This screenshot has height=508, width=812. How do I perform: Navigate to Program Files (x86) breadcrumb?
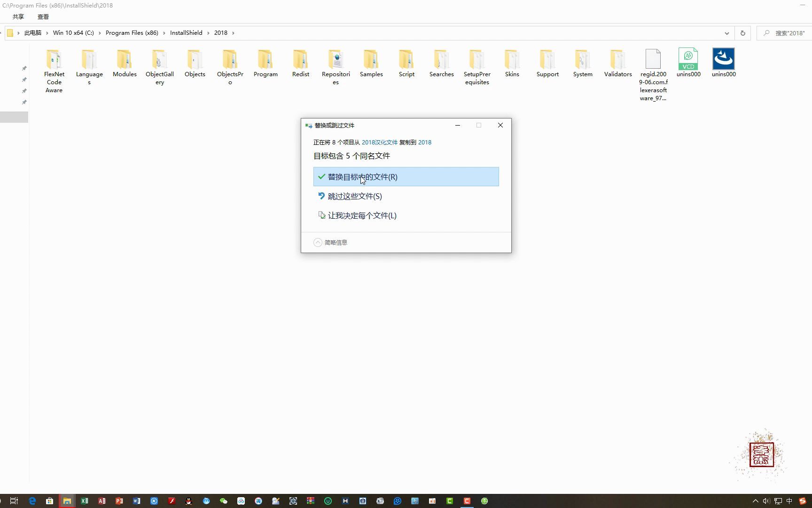(132, 33)
